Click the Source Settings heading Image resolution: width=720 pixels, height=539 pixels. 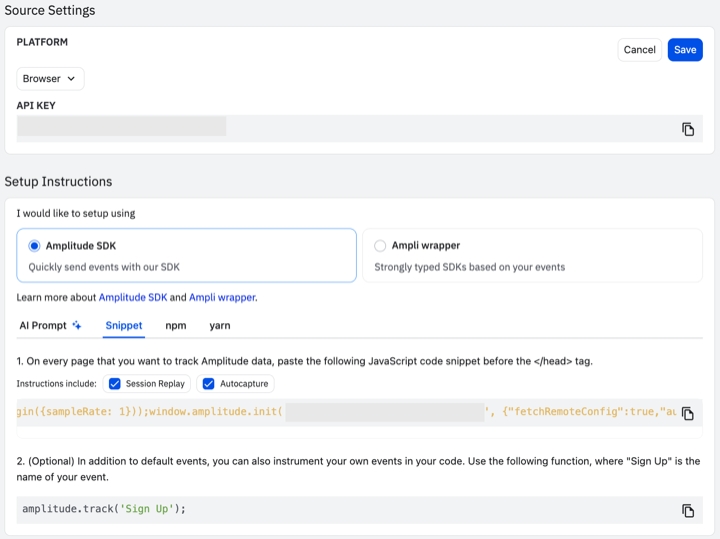tap(50, 10)
